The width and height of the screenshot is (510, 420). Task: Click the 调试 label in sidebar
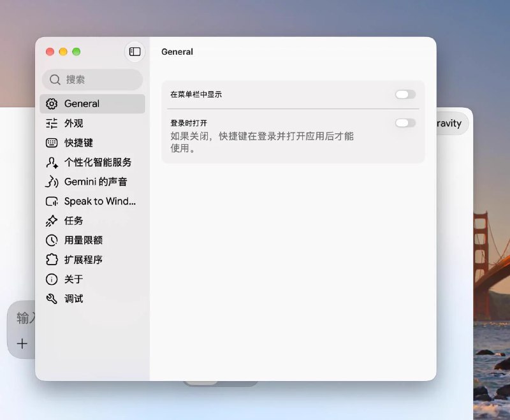click(x=73, y=299)
